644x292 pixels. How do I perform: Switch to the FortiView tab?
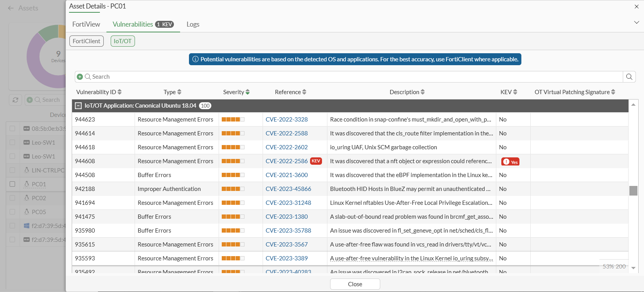86,24
